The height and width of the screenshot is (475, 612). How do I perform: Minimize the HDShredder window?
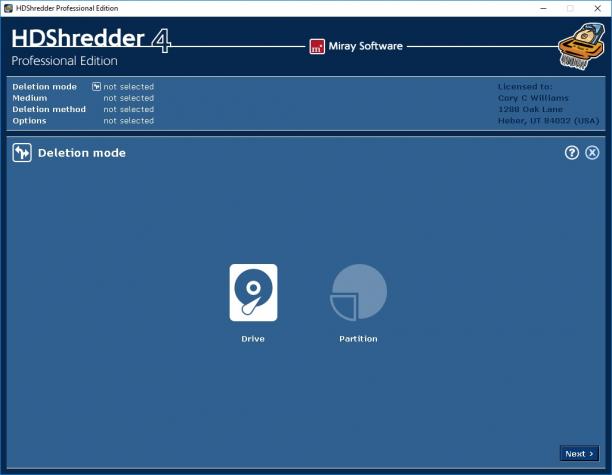(543, 8)
